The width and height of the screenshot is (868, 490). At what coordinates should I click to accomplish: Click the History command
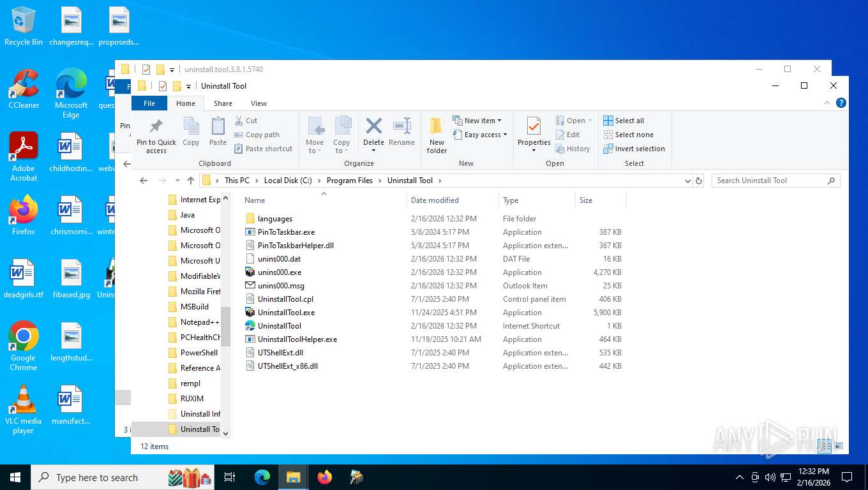coord(572,149)
